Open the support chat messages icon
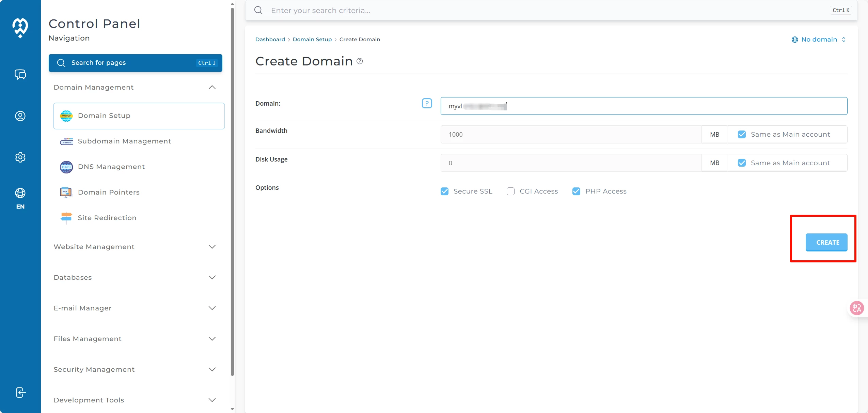The width and height of the screenshot is (868, 413). pos(20,74)
